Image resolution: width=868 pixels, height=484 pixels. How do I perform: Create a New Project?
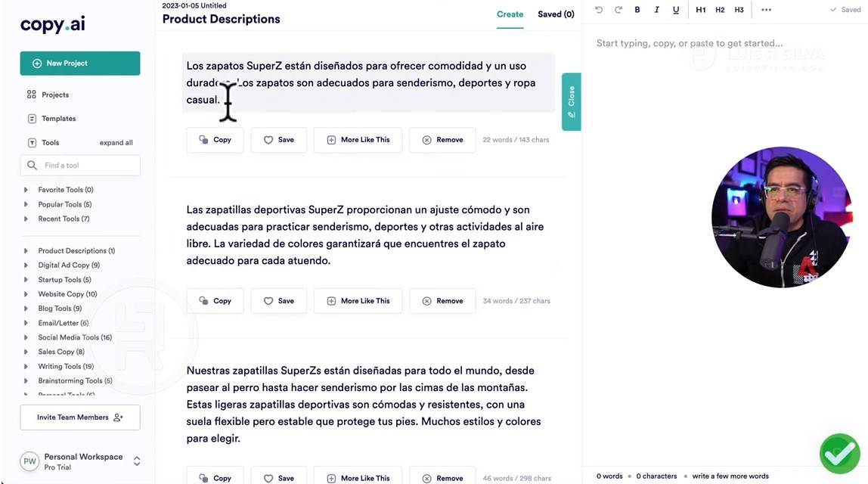(79, 63)
